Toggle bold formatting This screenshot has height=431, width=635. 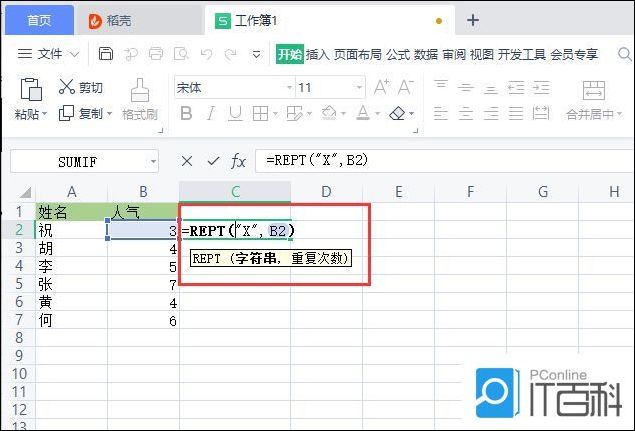click(186, 113)
